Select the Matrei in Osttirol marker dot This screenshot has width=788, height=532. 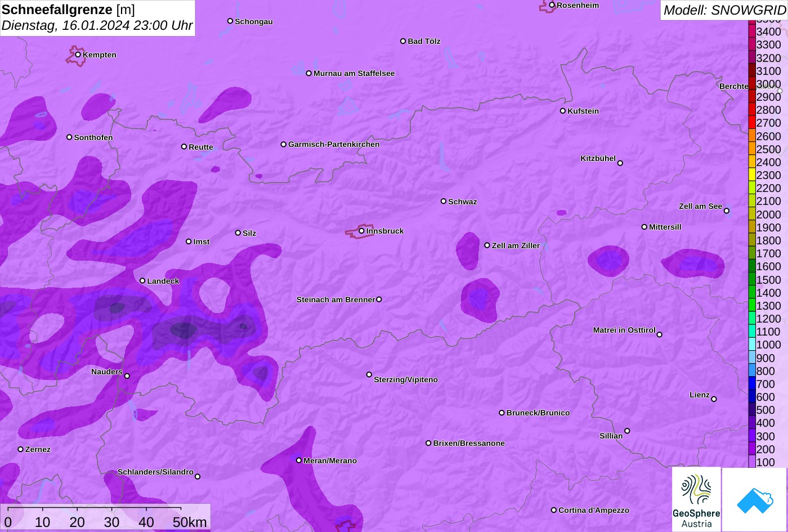[x=660, y=334]
